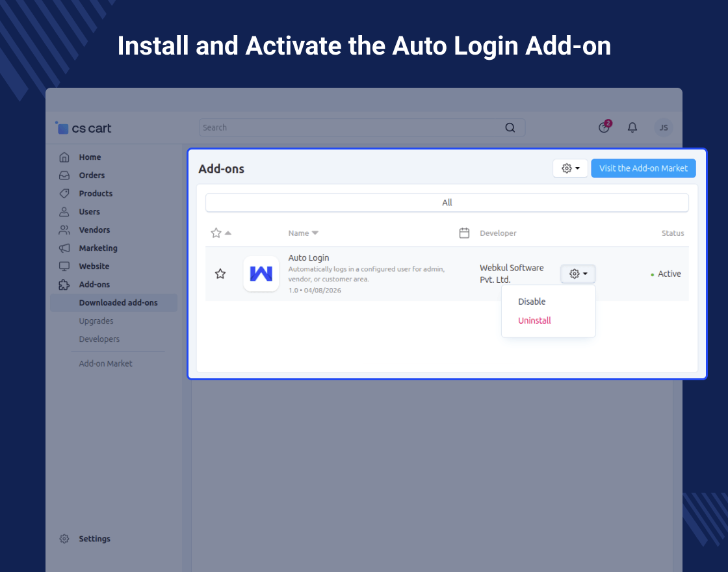Click version text 1.0 • 04/08/2026
The image size is (728, 572).
coord(315,290)
